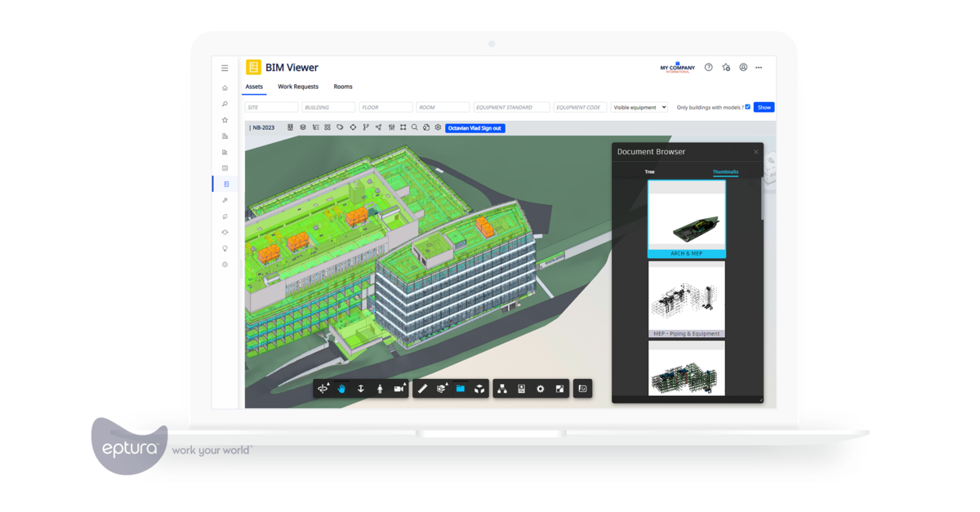This screenshot has height=512, width=980.
Task: Click the tag icon in top viewer toolbar
Action: click(x=340, y=127)
